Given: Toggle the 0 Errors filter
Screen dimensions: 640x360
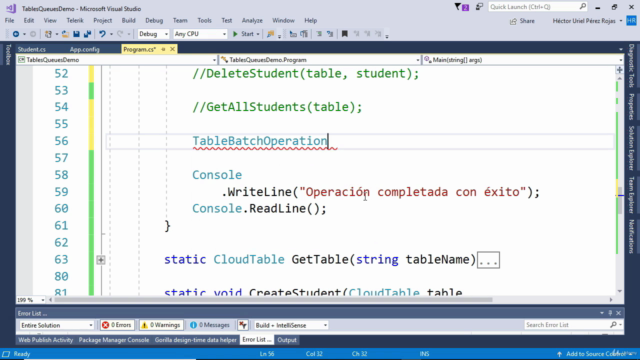Looking at the screenshot, I should point(117,325).
